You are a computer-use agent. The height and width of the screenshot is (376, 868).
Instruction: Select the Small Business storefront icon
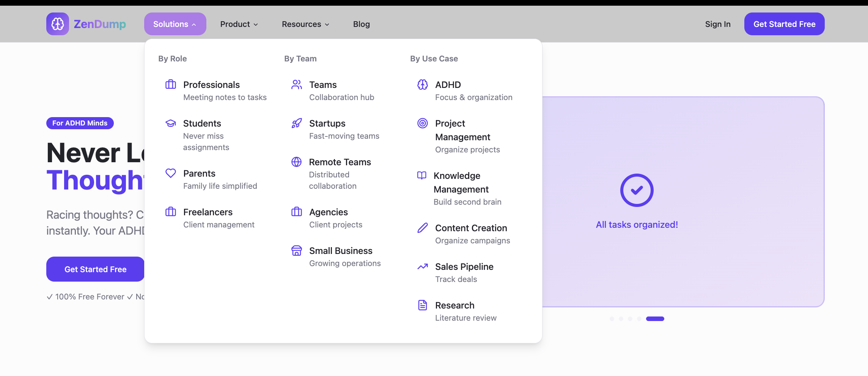click(296, 251)
